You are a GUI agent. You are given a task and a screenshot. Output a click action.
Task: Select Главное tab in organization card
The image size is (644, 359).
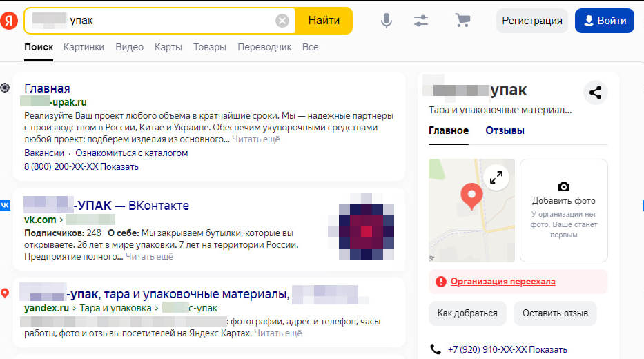point(449,130)
